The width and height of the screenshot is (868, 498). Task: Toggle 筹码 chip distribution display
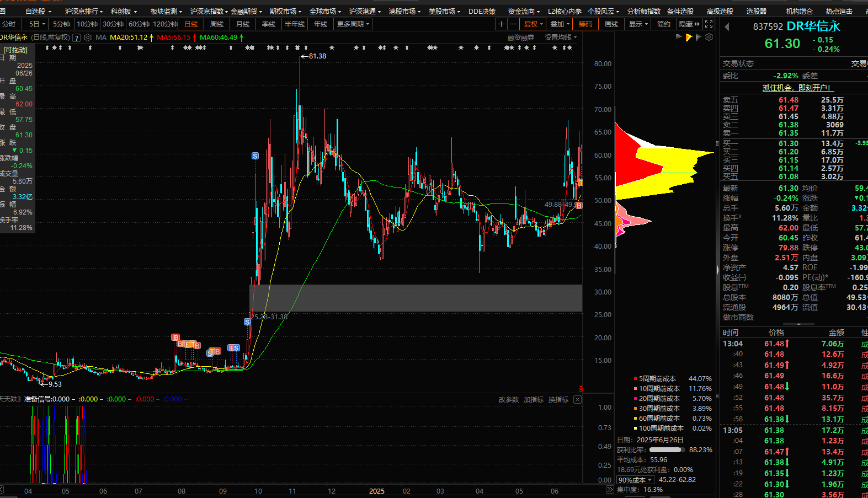point(585,24)
